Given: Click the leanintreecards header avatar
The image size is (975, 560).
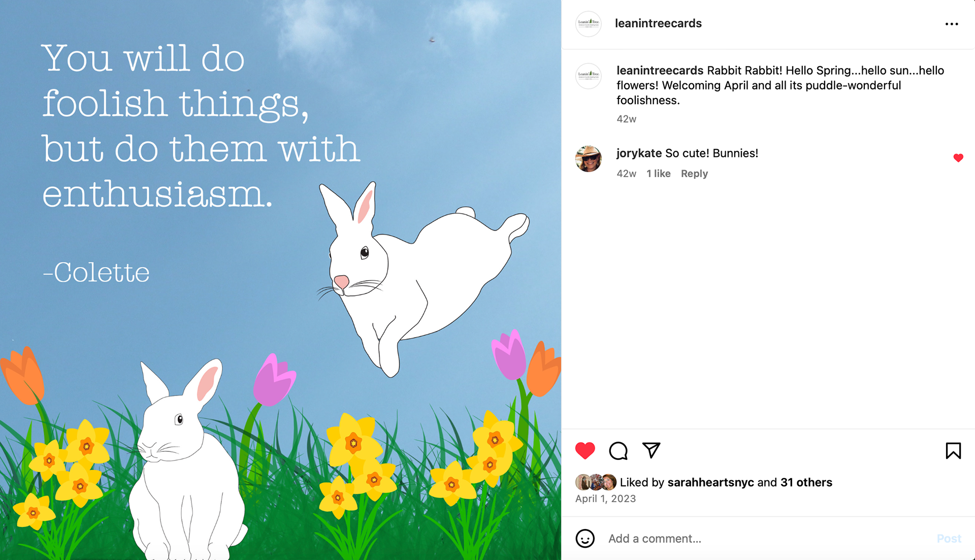Looking at the screenshot, I should [589, 23].
